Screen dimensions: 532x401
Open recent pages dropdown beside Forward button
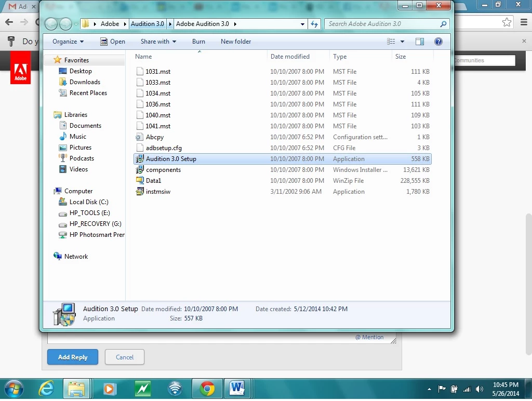tap(76, 24)
